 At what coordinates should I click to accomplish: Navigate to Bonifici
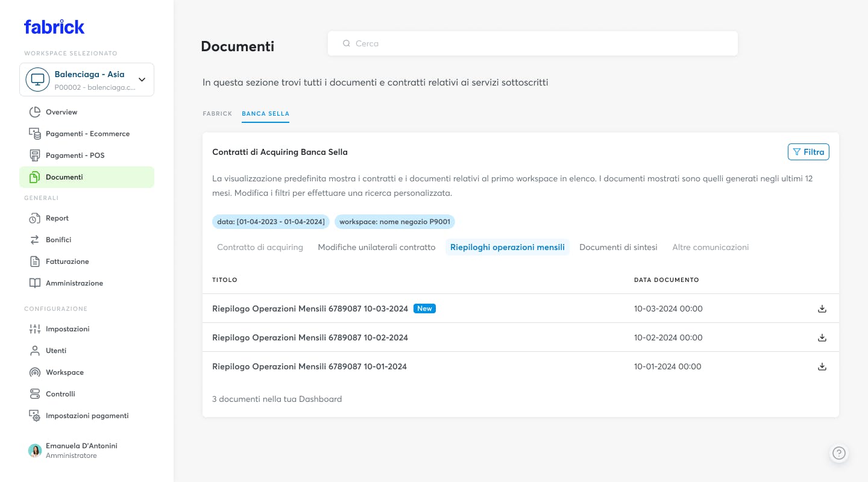[x=87, y=240]
